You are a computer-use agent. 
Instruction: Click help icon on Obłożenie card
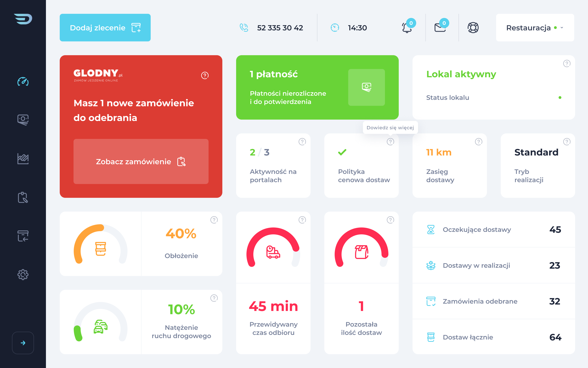point(214,220)
